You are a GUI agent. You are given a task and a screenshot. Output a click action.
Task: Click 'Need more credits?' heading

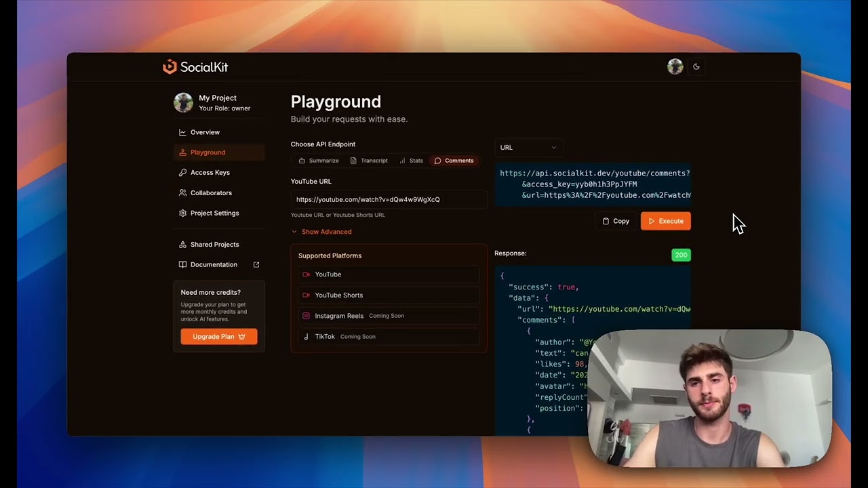210,292
